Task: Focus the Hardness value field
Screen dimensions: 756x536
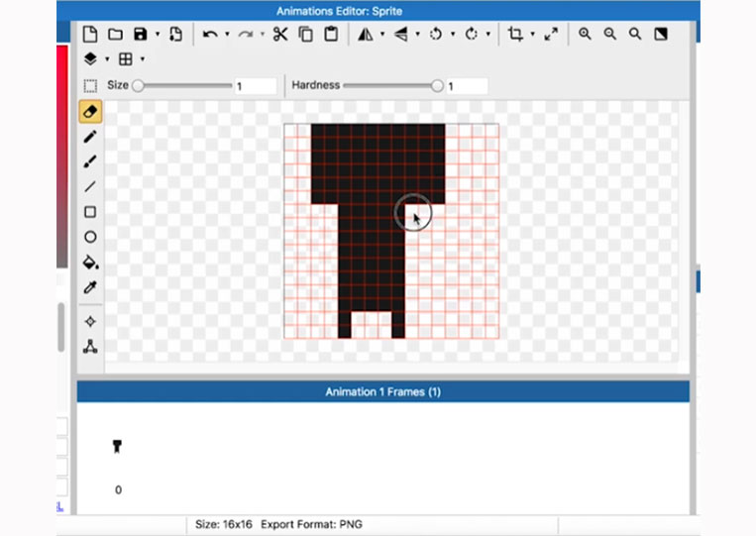Action: pos(467,86)
